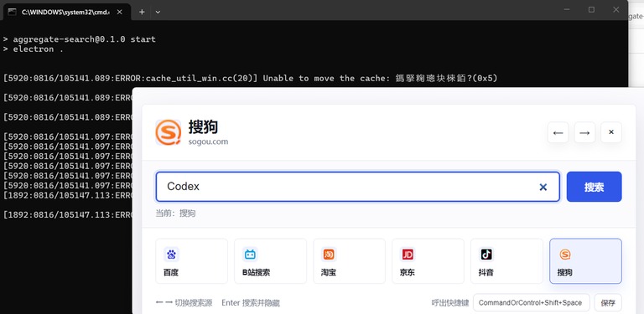This screenshot has width=644, height=314.
Task: Select the 淘宝 search source card
Action: pyautogui.click(x=349, y=261)
